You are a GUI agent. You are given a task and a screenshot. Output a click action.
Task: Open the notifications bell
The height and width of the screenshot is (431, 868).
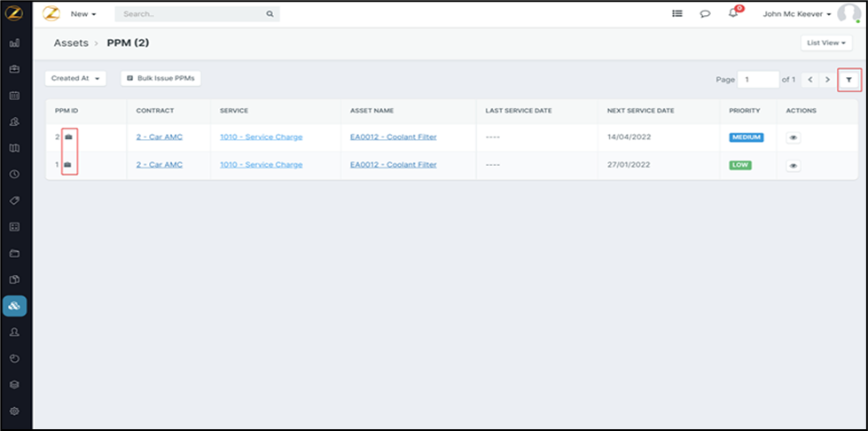(x=733, y=14)
